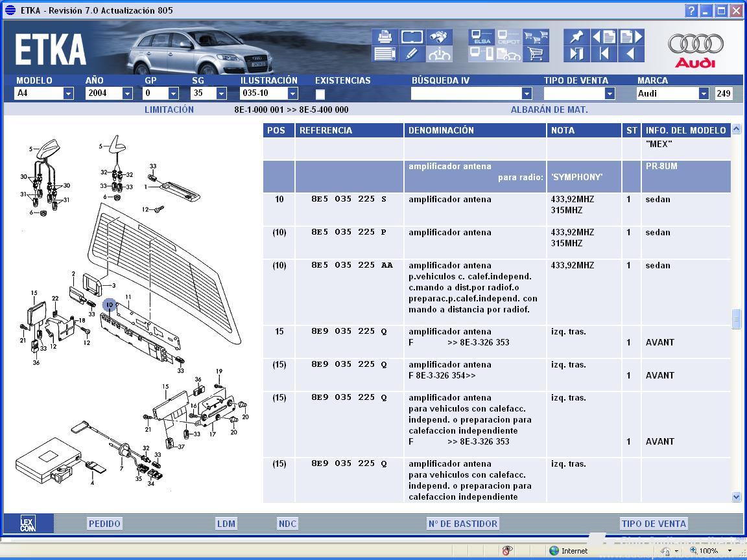Click the PR-8UM model info cell
Screen dimensions: 747x560
coord(686,177)
